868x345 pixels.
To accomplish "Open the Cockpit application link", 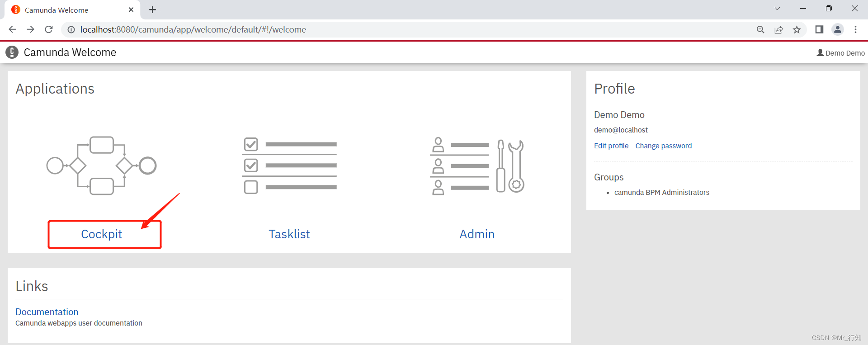I will tap(102, 234).
